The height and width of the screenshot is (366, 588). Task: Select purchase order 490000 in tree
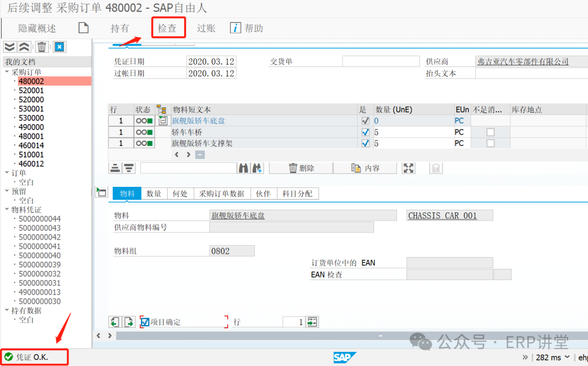tap(31, 127)
